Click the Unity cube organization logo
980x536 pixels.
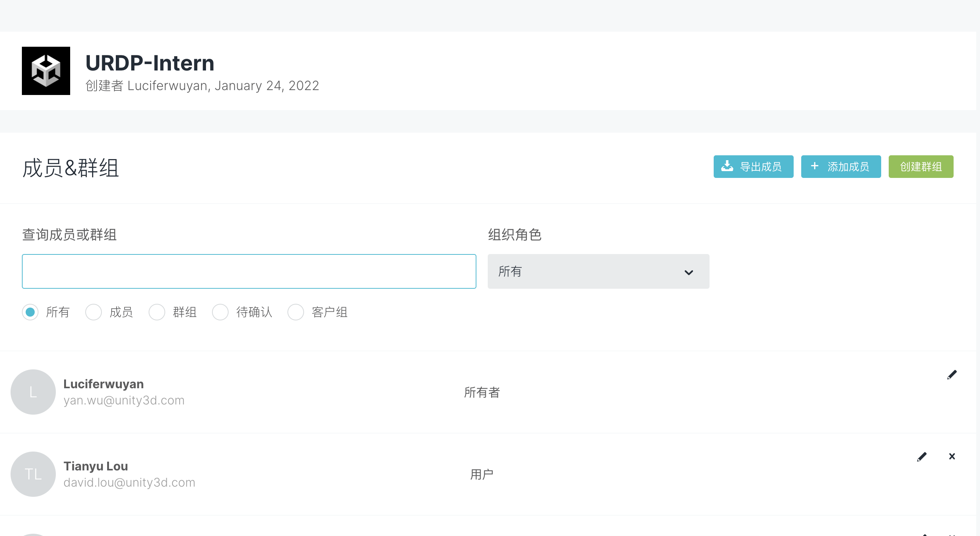(46, 71)
